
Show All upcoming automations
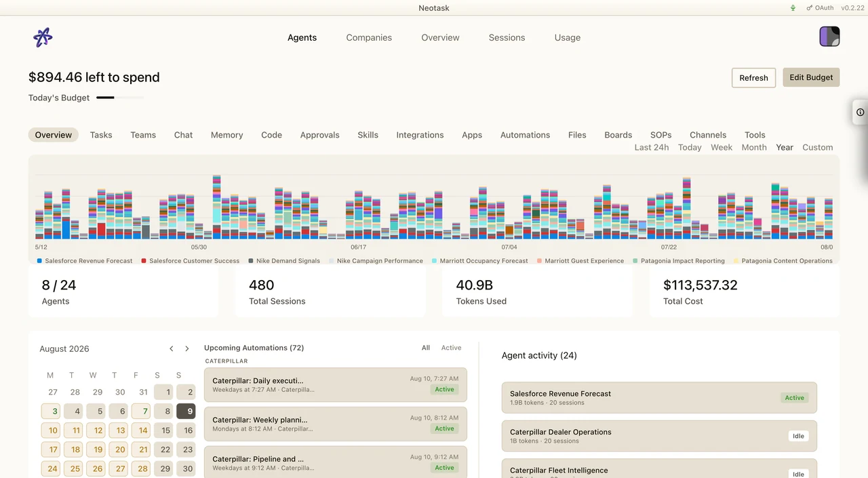[x=426, y=348]
